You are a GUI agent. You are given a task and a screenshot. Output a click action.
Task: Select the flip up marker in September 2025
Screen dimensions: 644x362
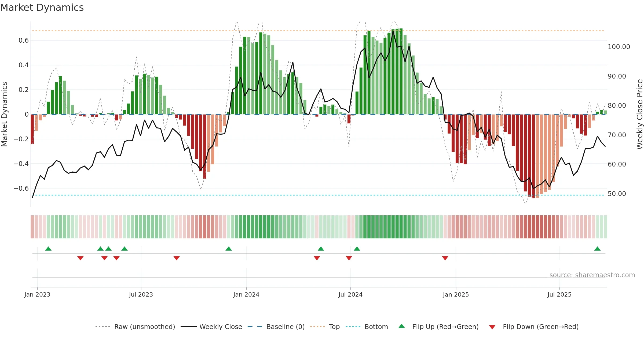pyautogui.click(x=597, y=249)
